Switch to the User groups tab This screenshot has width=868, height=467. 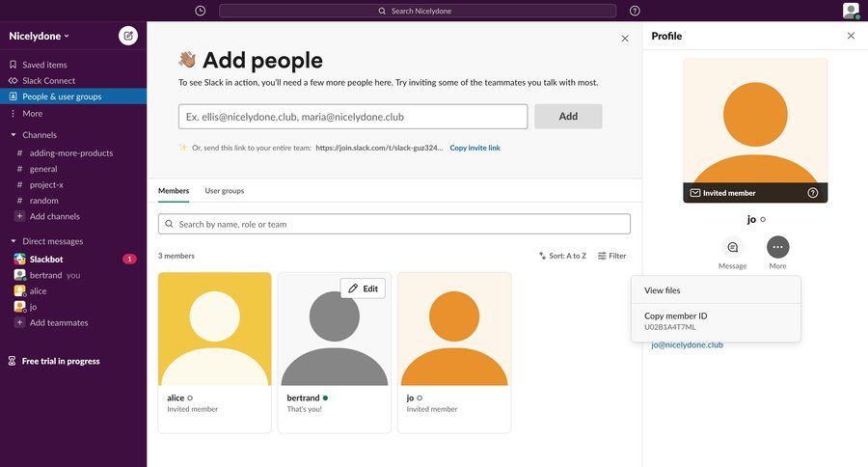pos(224,191)
